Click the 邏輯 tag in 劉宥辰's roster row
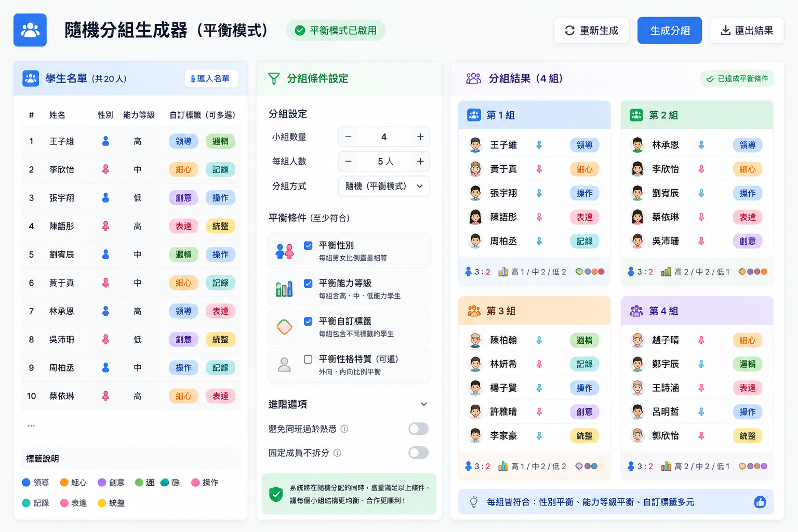Image resolution: width=798 pixels, height=532 pixels. tap(183, 255)
